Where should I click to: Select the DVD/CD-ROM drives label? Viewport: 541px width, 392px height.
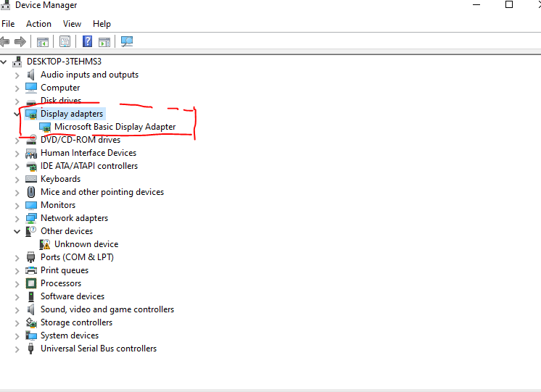pyautogui.click(x=80, y=140)
